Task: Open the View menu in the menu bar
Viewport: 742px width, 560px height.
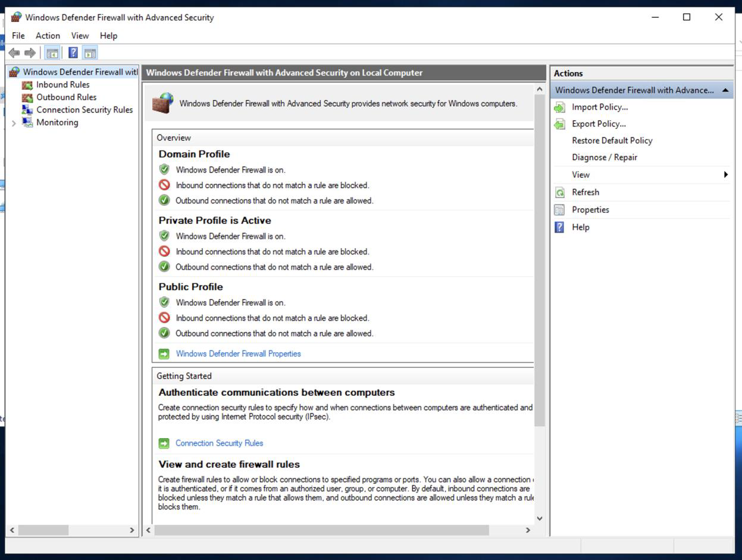Action: pyautogui.click(x=80, y=36)
